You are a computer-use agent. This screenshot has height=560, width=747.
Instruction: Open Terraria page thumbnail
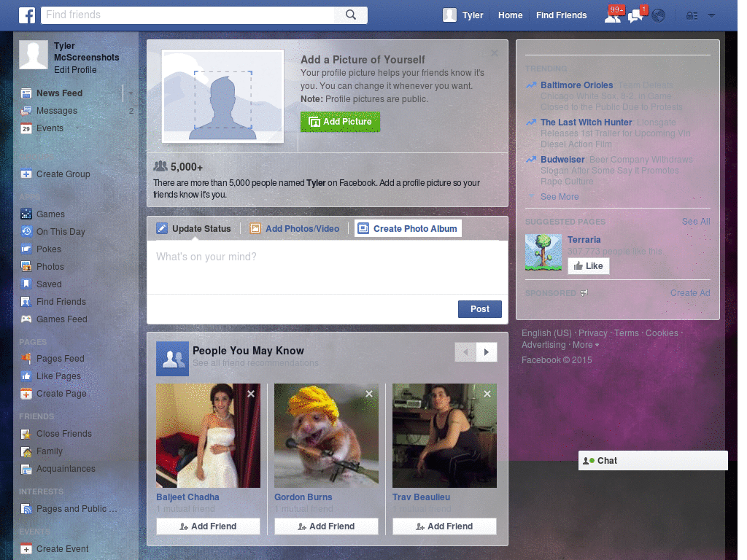point(543,252)
